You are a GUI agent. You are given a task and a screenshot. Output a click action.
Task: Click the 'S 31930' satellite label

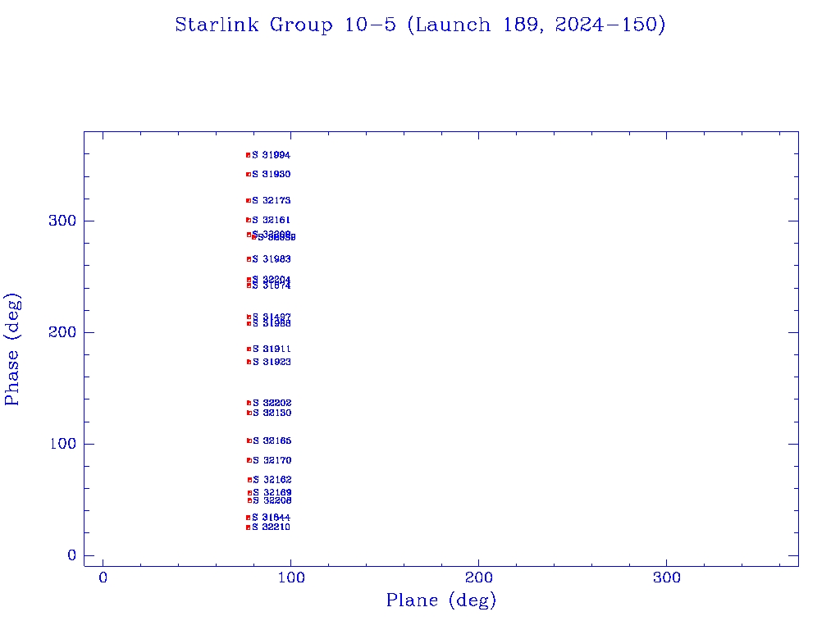[x=271, y=174]
